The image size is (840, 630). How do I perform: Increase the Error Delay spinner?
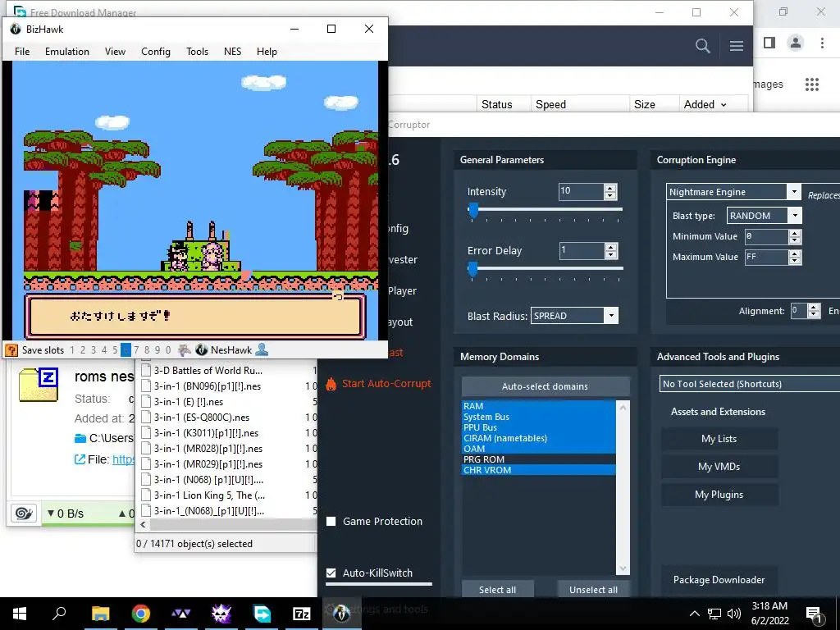click(610, 247)
